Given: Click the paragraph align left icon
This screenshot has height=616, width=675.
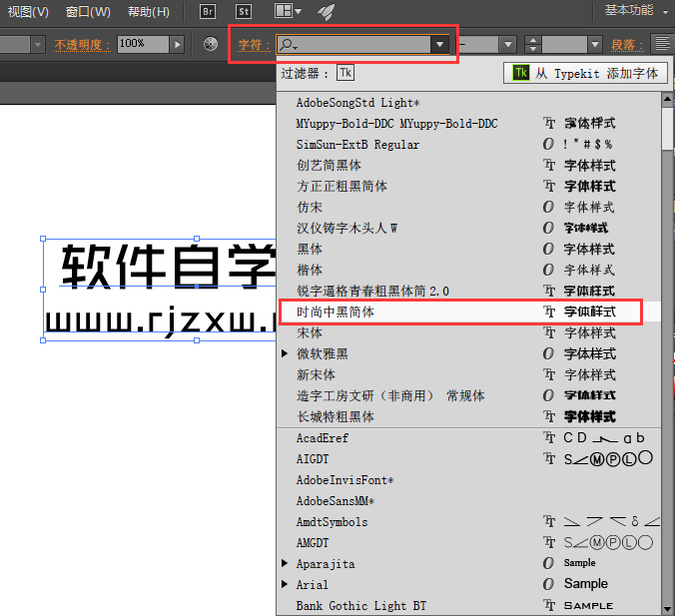Looking at the screenshot, I should (x=662, y=44).
